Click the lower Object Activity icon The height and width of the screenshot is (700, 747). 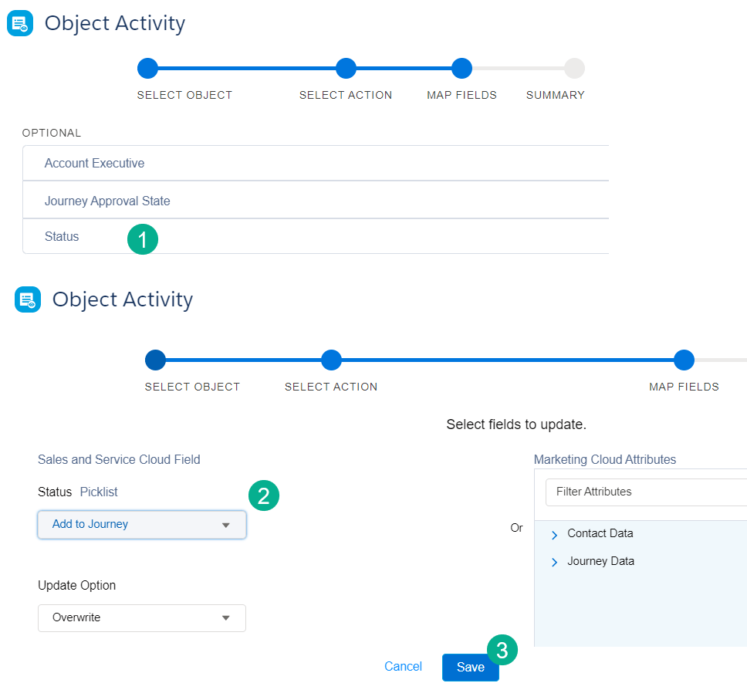pyautogui.click(x=28, y=299)
